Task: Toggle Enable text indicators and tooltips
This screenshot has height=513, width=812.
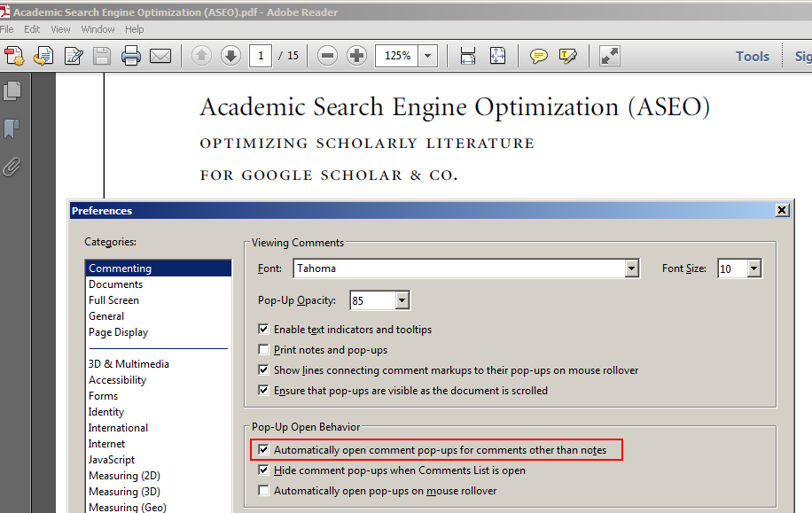Action: pos(263,330)
